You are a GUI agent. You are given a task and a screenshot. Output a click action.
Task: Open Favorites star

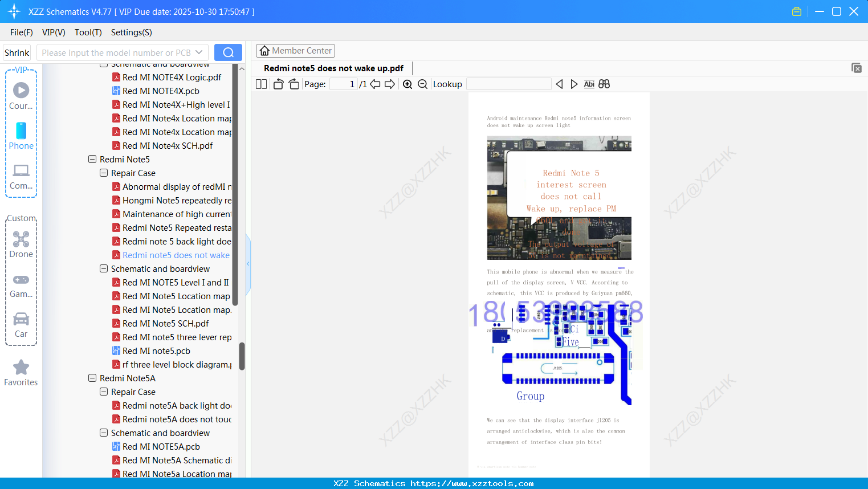[21, 373]
